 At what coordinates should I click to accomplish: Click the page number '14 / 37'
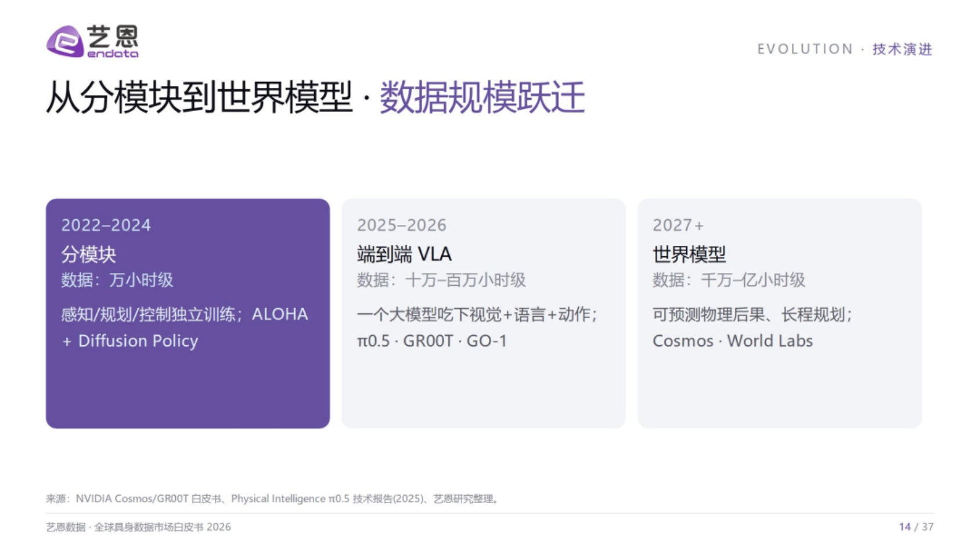click(x=916, y=527)
